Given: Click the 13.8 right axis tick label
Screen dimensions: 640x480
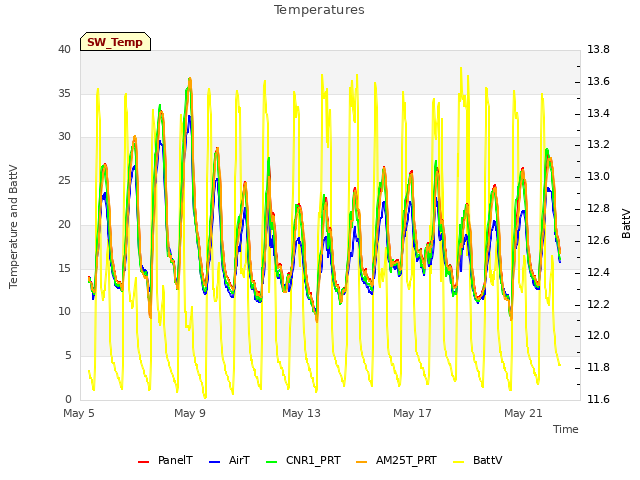Looking at the screenshot, I should point(598,50).
